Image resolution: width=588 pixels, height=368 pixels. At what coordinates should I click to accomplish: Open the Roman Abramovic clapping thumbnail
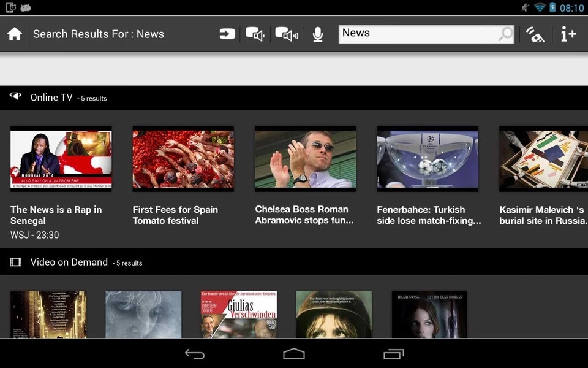pos(306,159)
